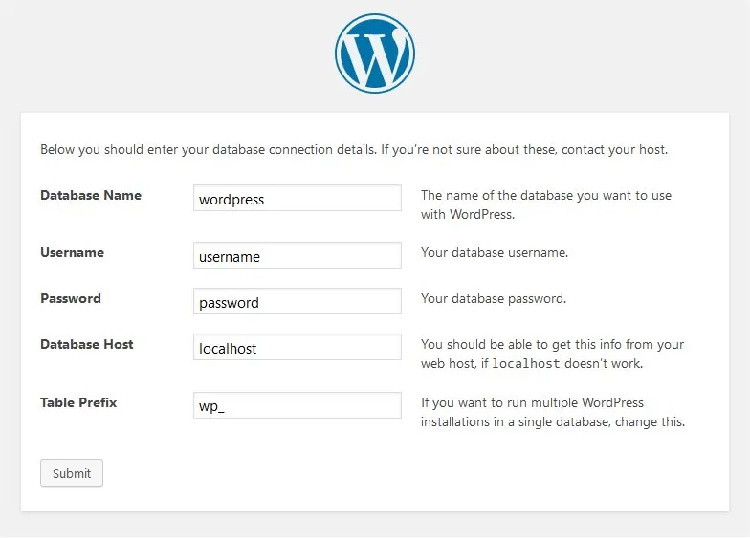
Task: Click the Database Host label
Action: (87, 344)
